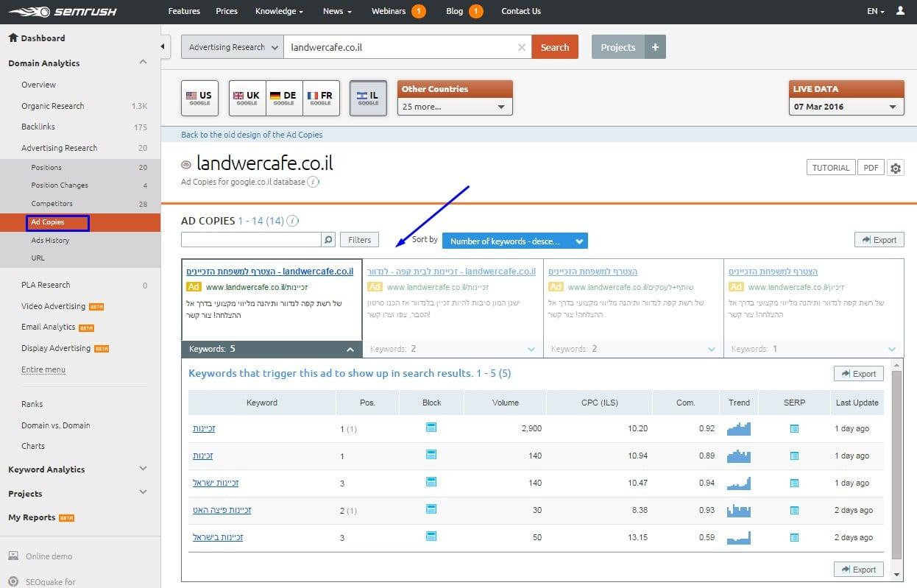Open the Backlinks report in sidebar
917x588 pixels.
pos(38,127)
